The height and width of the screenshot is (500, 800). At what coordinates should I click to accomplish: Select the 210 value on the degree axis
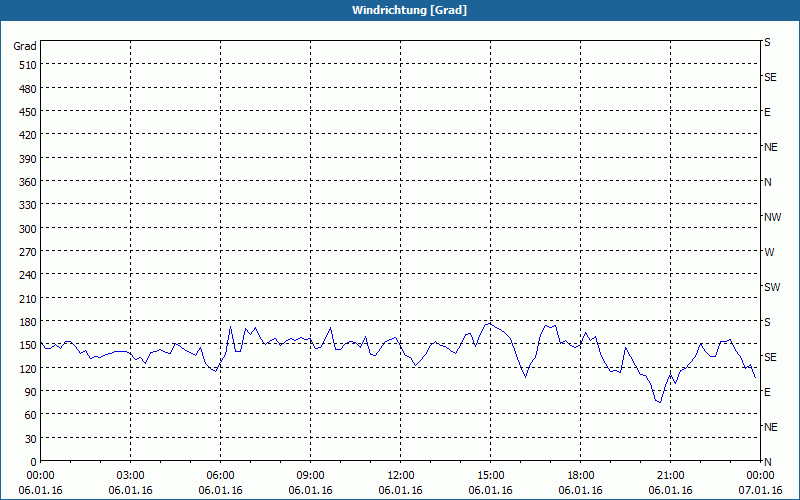29,299
